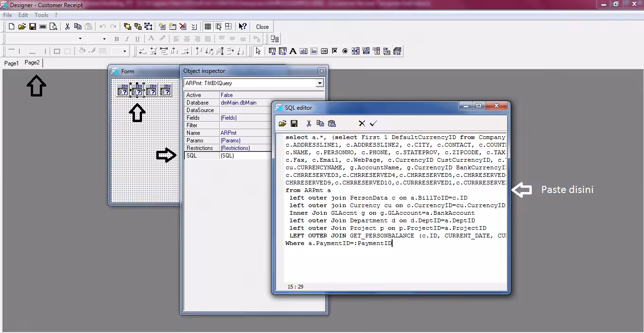Open the font size dropdown
The image size is (644, 333).
[103, 39]
